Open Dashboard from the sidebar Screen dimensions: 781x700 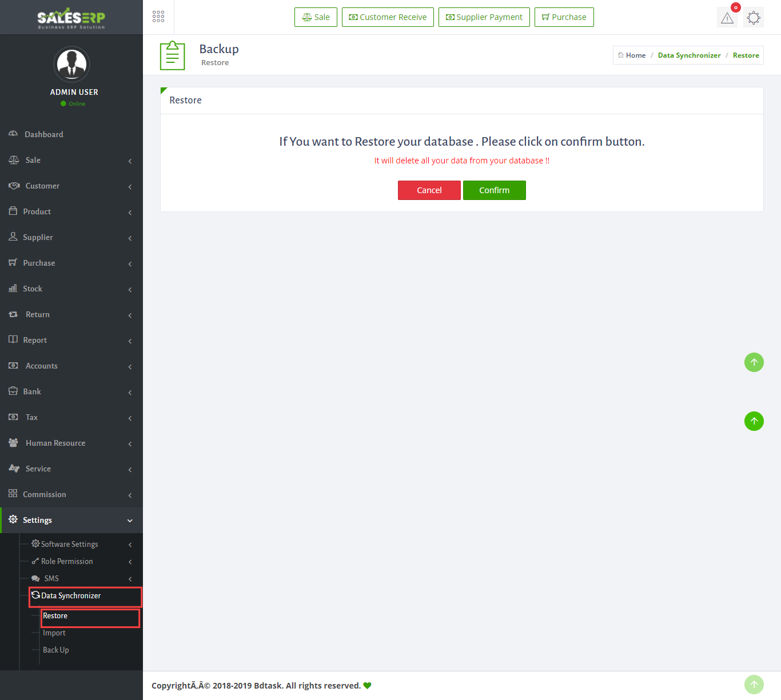pyautogui.click(x=44, y=134)
